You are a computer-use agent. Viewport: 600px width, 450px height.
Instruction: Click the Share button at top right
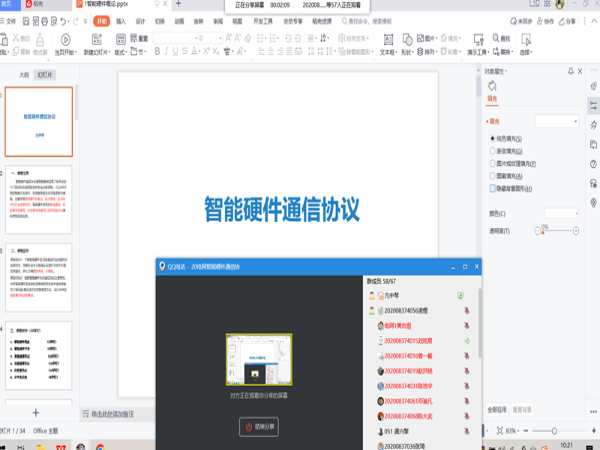point(567,21)
